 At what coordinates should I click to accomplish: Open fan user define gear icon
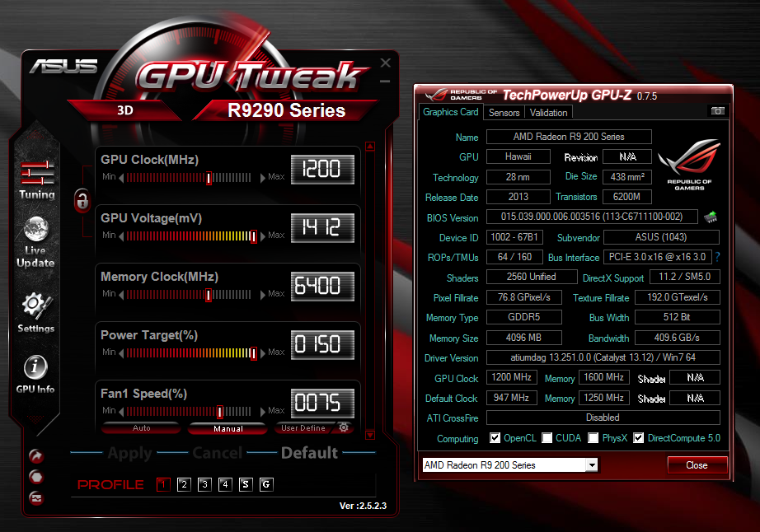coord(344,427)
